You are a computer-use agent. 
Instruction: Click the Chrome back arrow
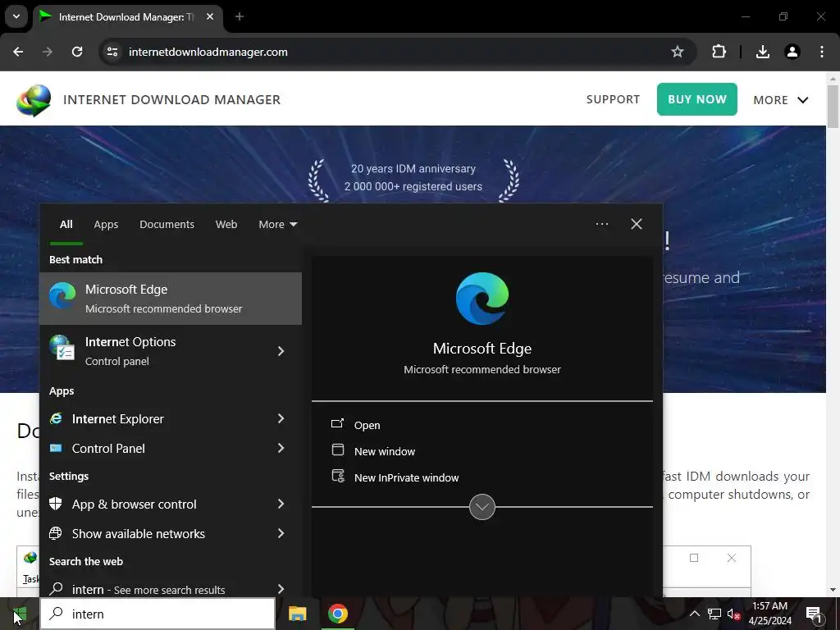(x=18, y=52)
